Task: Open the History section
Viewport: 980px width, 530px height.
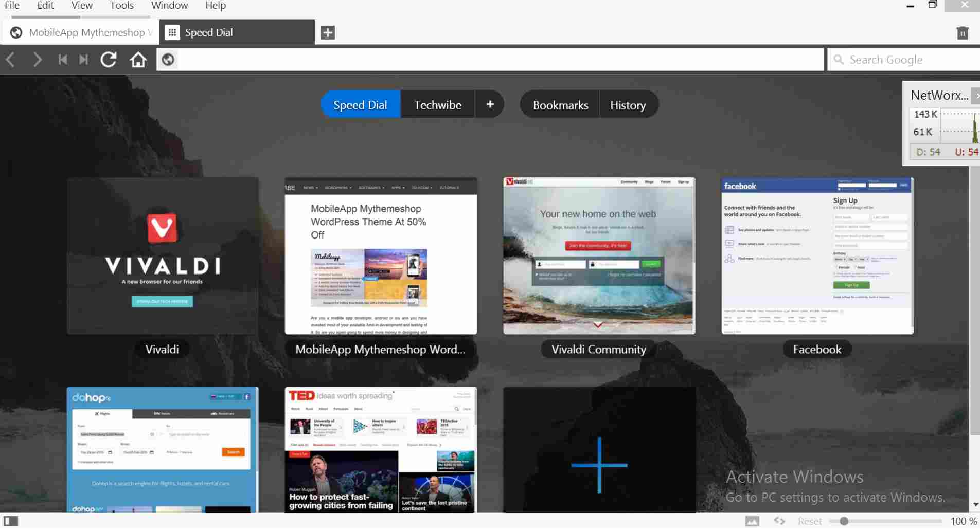Action: pyautogui.click(x=628, y=104)
